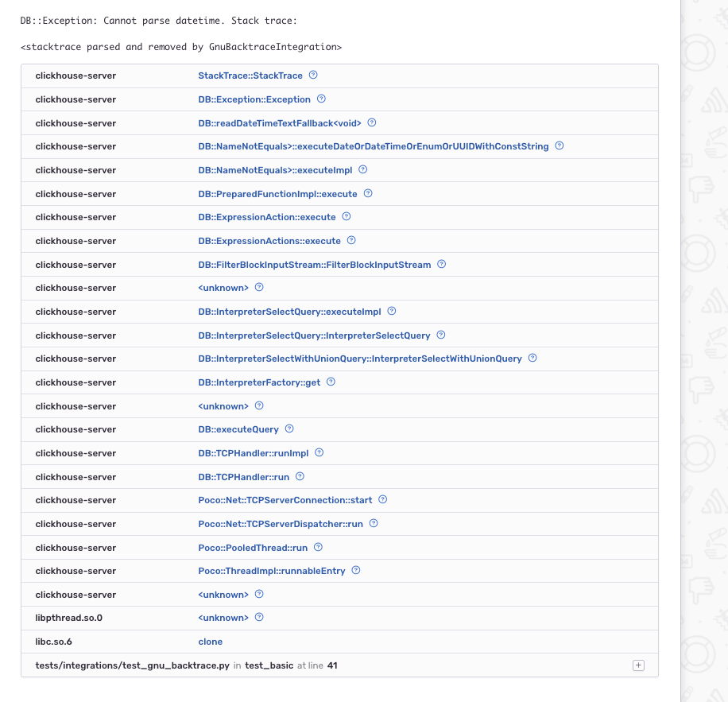This screenshot has width=728, height=702.
Task: Click clickhouse-server label in DB::executeQuery row
Action: click(x=76, y=429)
